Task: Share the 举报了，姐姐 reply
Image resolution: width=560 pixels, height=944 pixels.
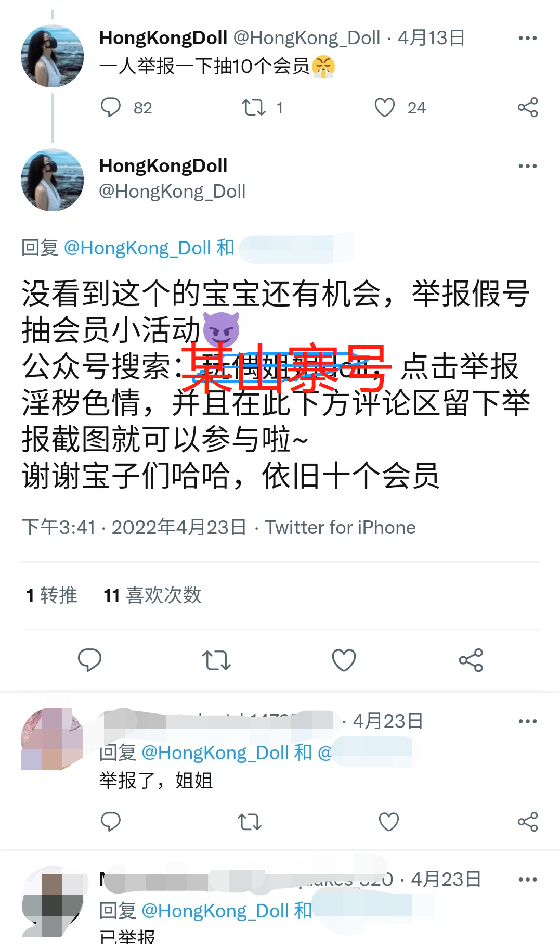Action: pos(528,822)
